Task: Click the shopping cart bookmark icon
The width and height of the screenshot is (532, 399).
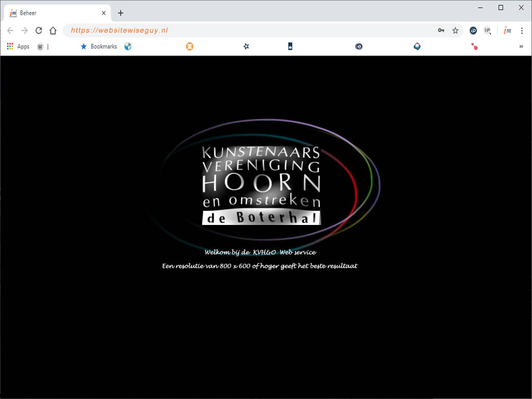Action: (40, 47)
